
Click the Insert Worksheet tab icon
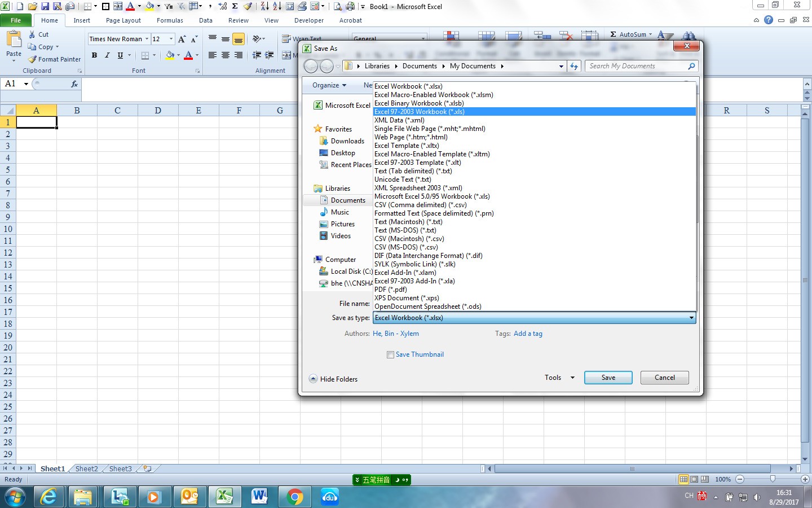click(x=147, y=468)
